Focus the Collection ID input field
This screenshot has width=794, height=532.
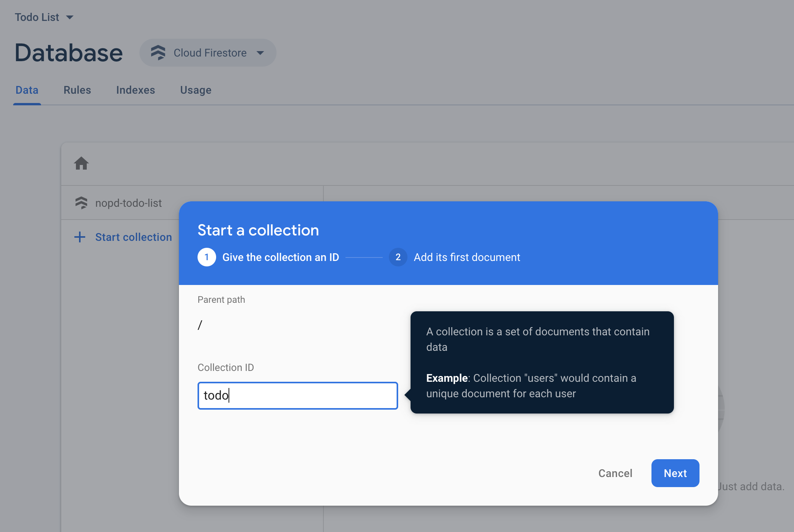click(297, 396)
